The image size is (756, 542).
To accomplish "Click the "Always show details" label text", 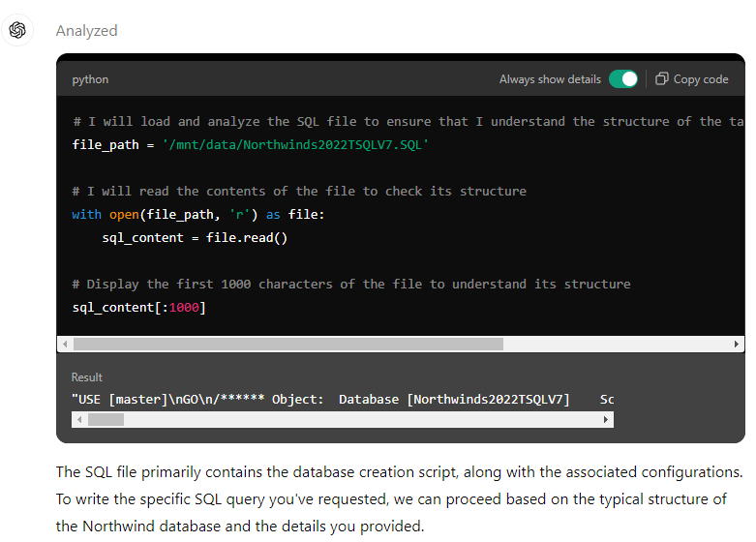I will pyautogui.click(x=550, y=79).
